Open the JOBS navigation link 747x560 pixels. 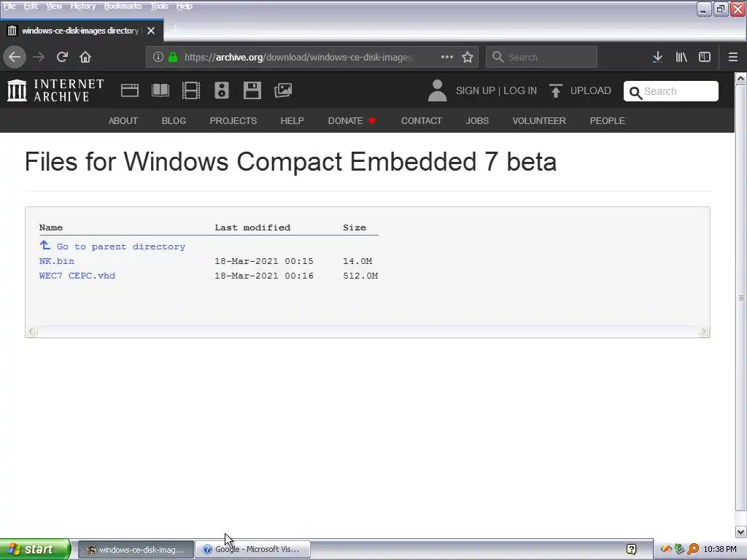tap(477, 120)
